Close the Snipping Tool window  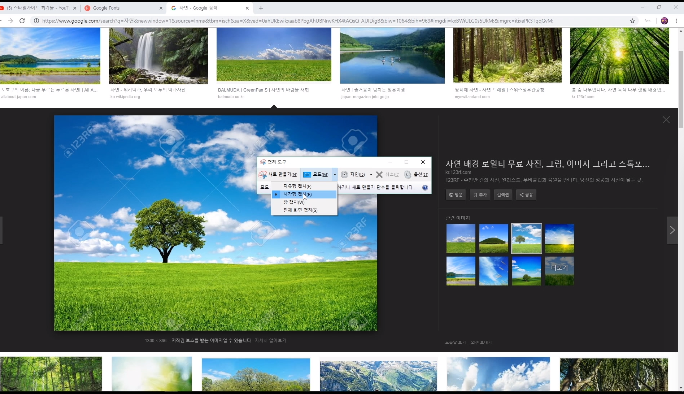423,162
